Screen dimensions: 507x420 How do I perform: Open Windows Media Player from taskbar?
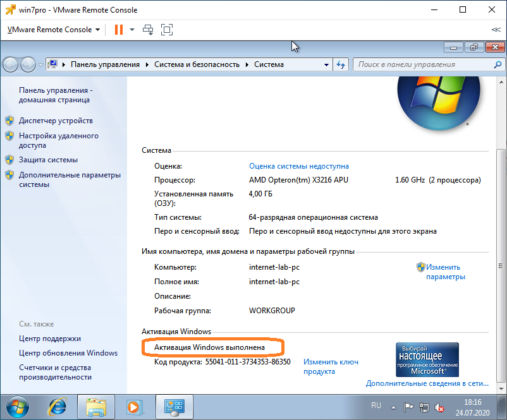click(133, 407)
